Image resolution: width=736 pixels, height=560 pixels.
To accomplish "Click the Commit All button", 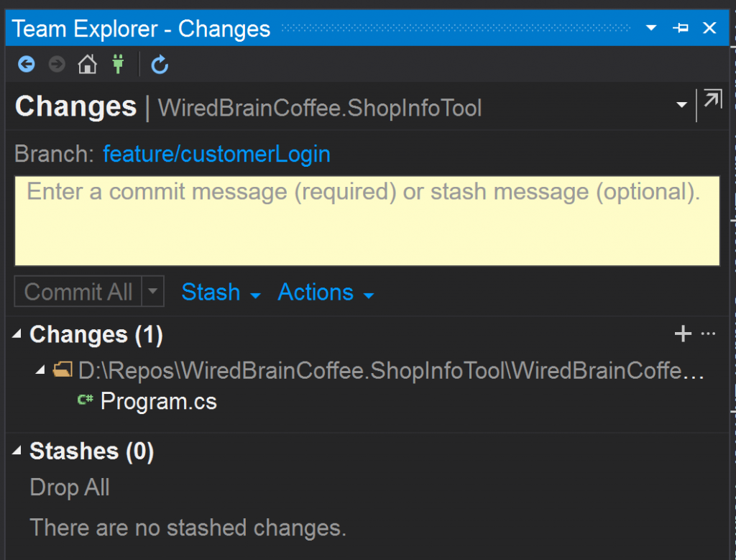I will [78, 291].
